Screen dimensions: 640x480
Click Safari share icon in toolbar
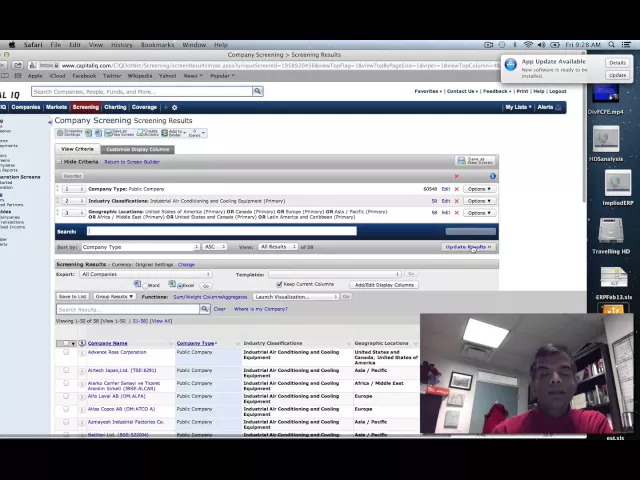18,65
